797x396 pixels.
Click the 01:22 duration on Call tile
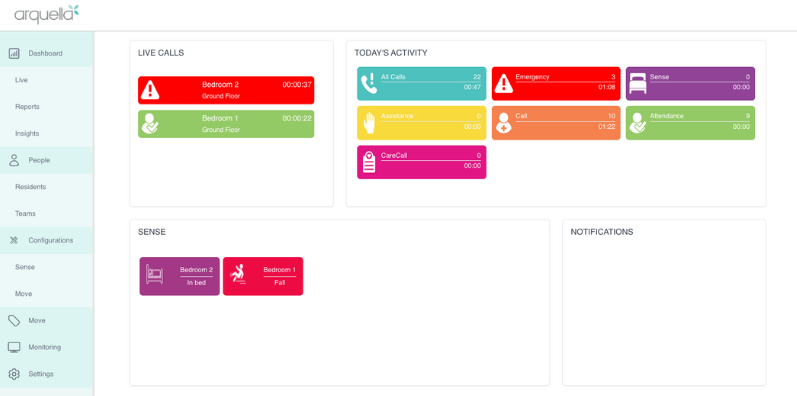point(606,127)
